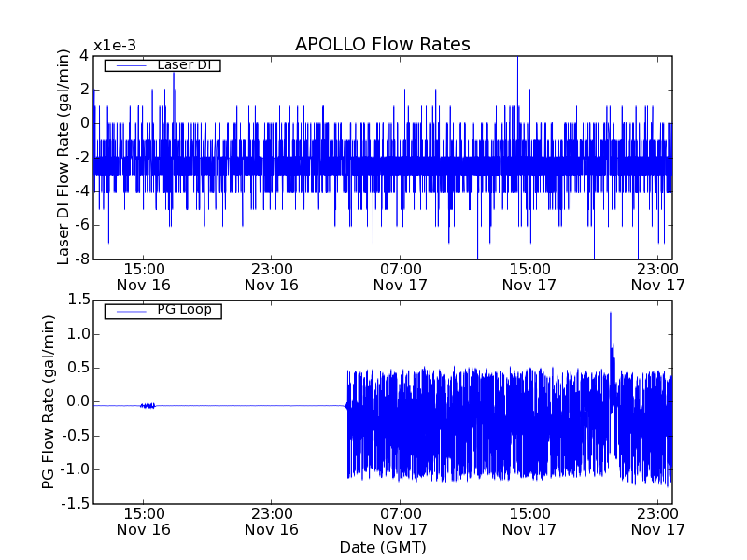
Task: Click the PG Loop spike peak near 1.3
Action: pos(611,314)
